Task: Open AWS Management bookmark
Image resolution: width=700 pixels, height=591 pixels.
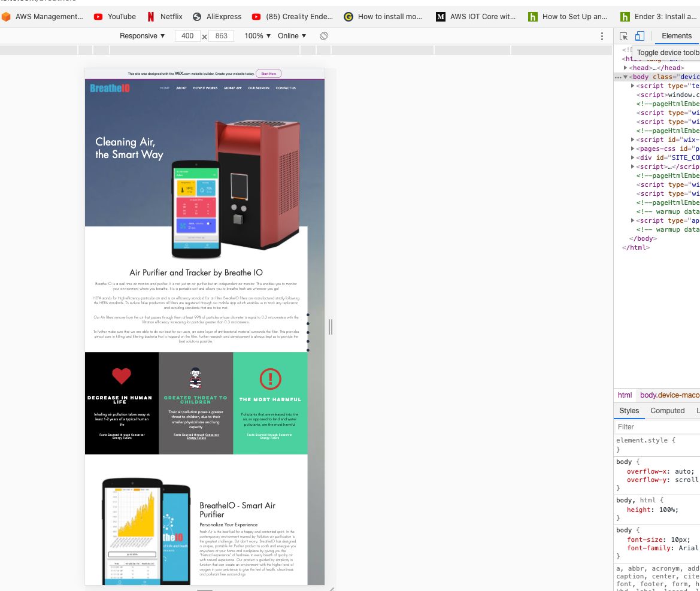Action: (43, 17)
